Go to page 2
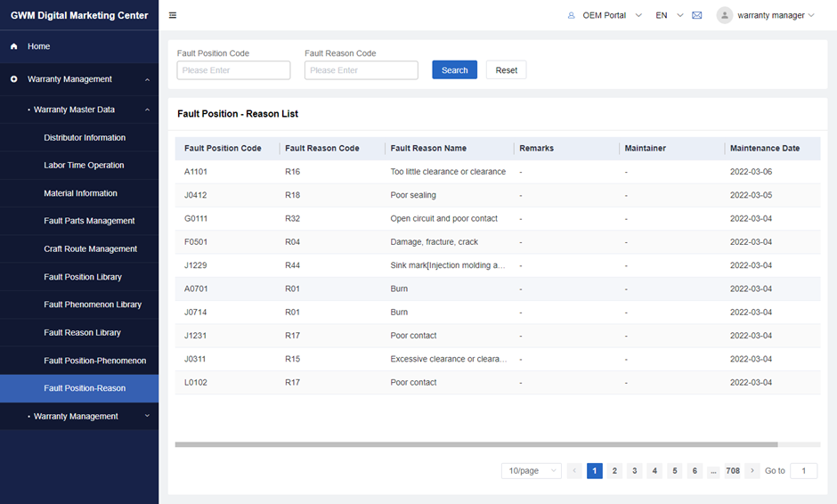The height and width of the screenshot is (504, 837). [x=614, y=470]
